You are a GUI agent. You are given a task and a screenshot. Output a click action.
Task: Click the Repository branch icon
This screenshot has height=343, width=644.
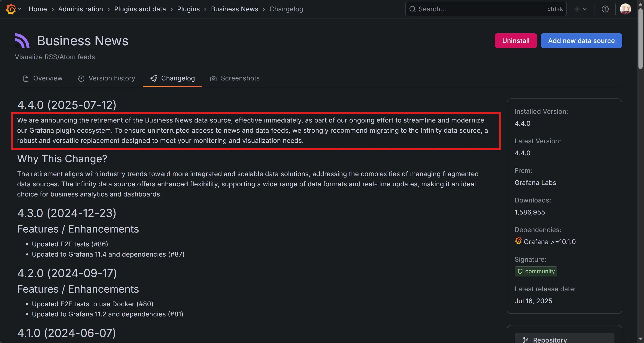pyautogui.click(x=526, y=340)
